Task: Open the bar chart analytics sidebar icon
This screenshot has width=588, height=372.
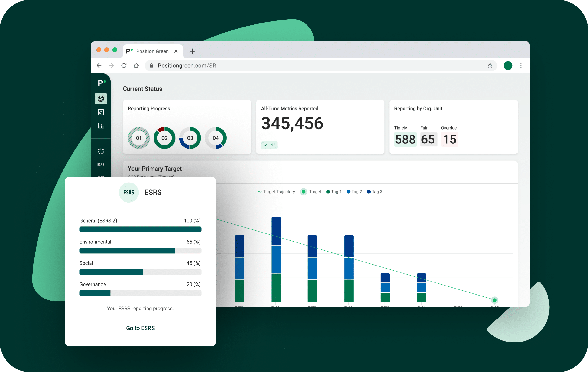Action: [x=101, y=126]
